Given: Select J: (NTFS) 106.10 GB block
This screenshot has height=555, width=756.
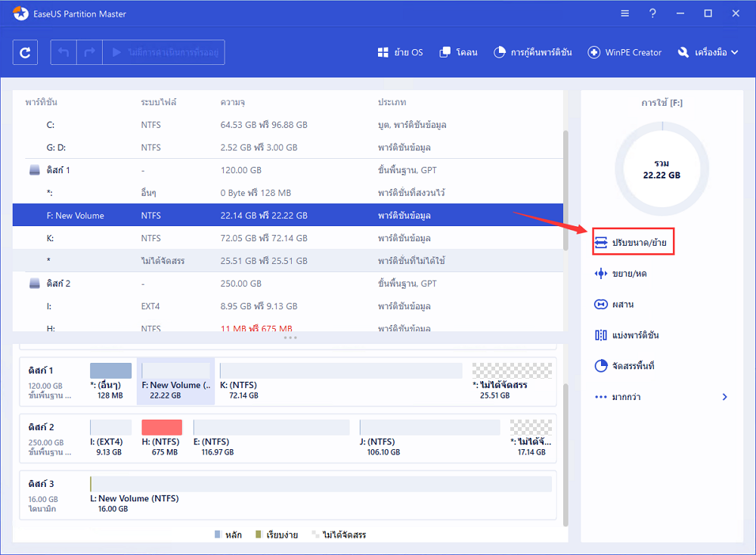Looking at the screenshot, I should [x=430, y=439].
